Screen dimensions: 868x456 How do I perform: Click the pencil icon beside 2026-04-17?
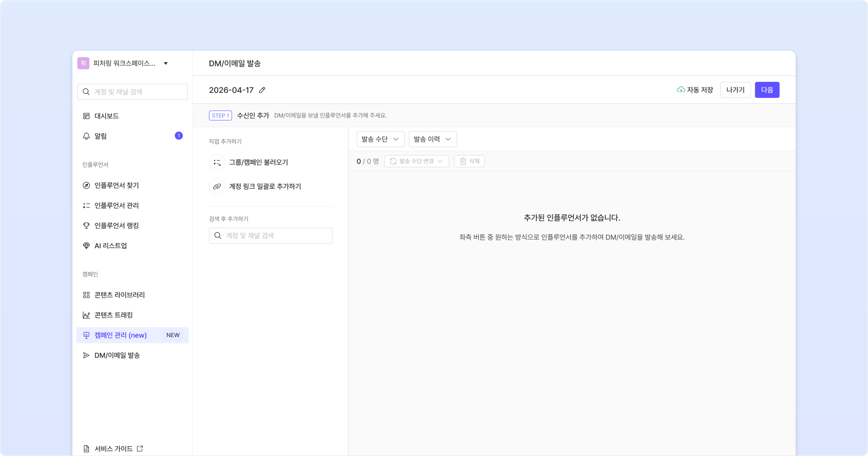click(x=262, y=90)
